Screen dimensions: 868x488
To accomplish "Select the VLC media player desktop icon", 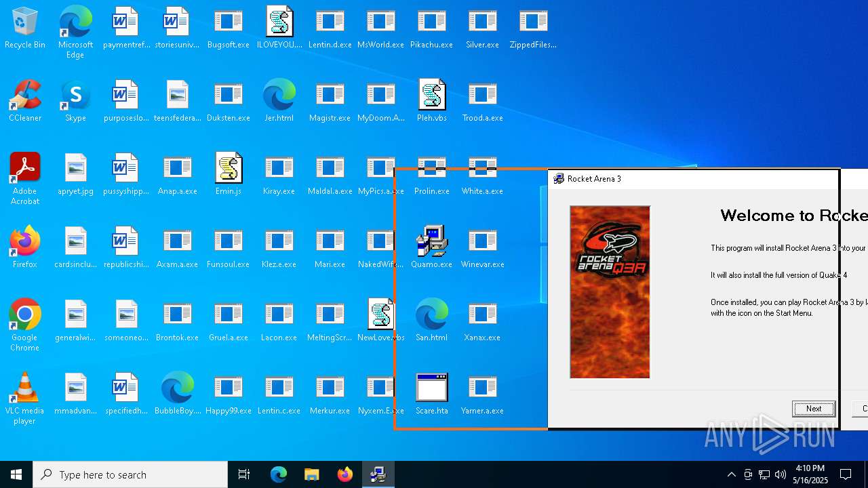I will pos(25,399).
